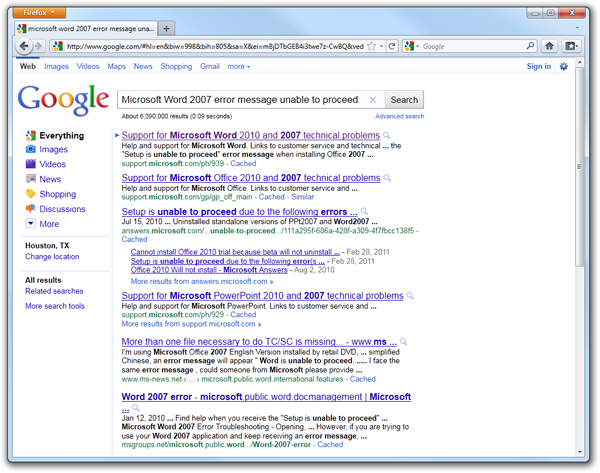Switch to Images in top navigation

(56, 67)
